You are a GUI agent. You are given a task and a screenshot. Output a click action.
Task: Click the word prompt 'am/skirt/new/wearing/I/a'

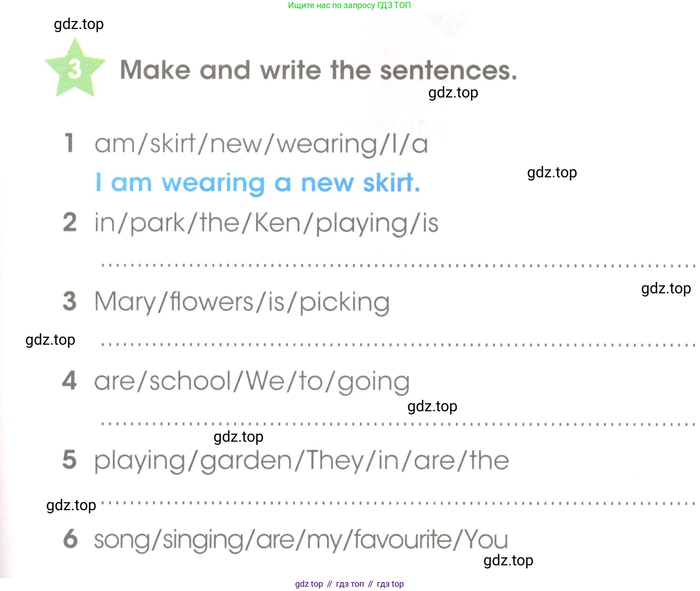click(261, 144)
